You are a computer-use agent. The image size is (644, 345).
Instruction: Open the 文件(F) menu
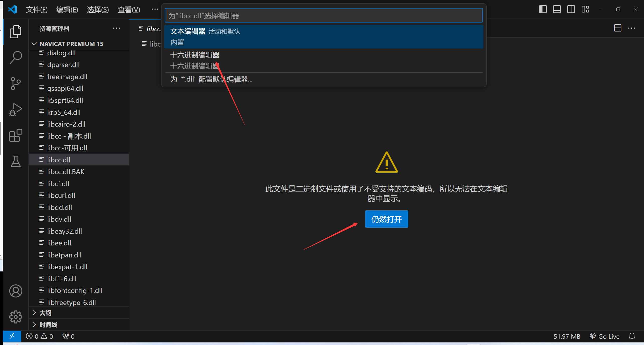coord(37,10)
